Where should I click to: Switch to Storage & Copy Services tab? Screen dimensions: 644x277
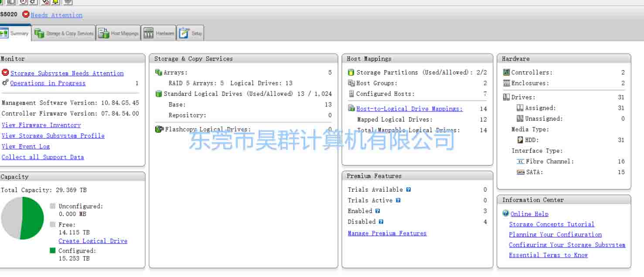(65, 33)
